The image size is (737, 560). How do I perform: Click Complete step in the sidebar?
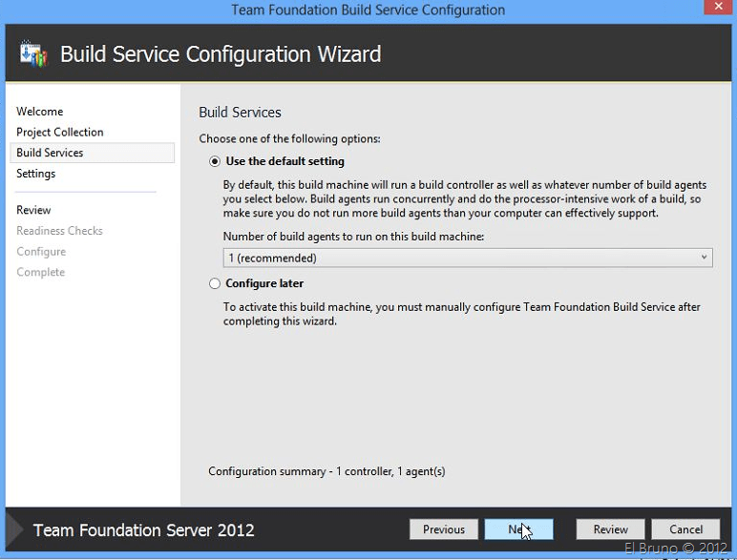click(41, 273)
